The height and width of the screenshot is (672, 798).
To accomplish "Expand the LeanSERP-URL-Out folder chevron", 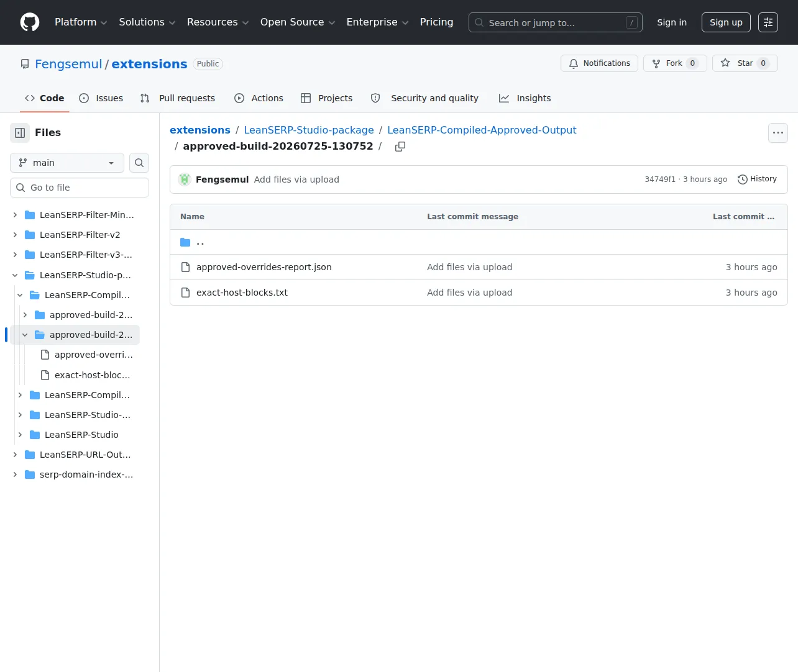I will point(15,455).
